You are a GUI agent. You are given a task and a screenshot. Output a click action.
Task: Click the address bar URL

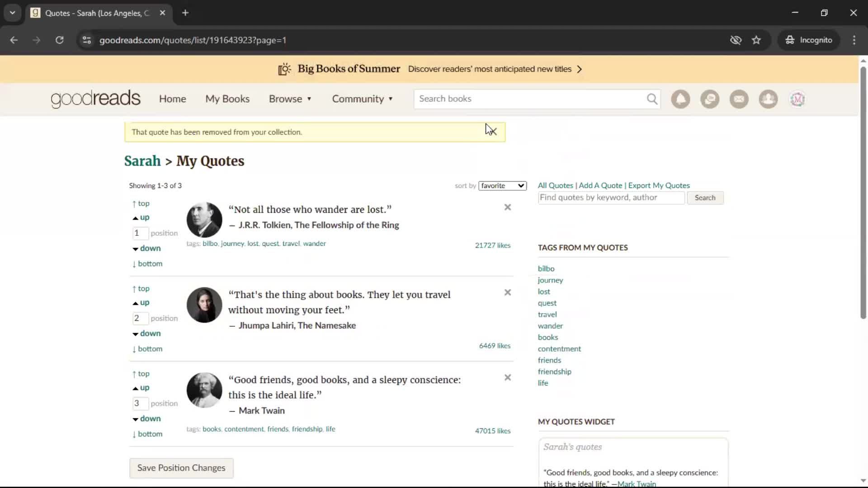click(x=193, y=40)
